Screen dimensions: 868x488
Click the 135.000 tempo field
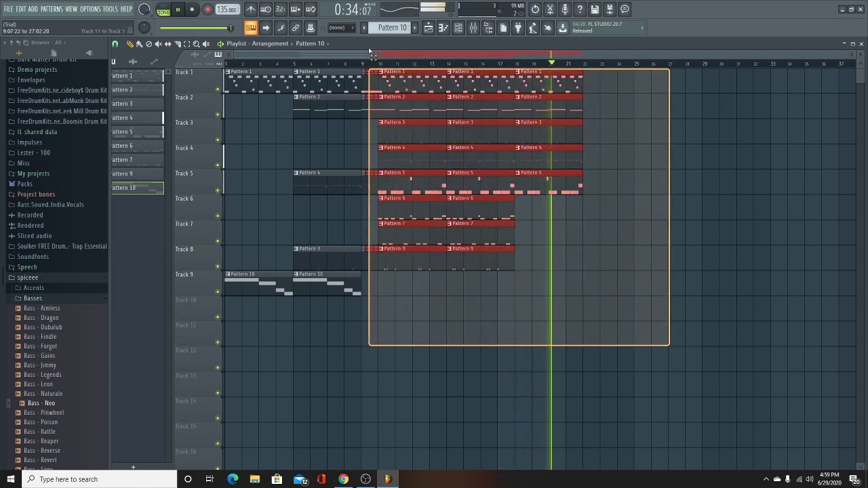[227, 9]
